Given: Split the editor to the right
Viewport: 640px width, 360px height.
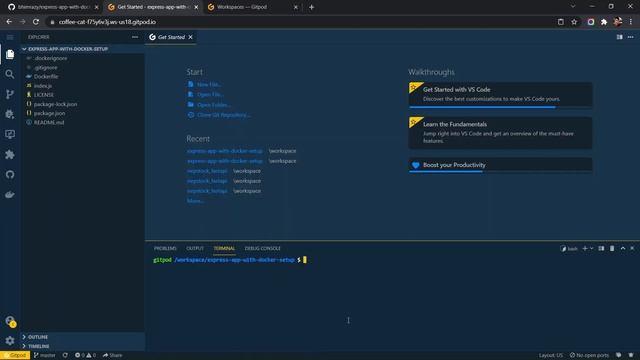Looking at the screenshot, I should point(619,37).
